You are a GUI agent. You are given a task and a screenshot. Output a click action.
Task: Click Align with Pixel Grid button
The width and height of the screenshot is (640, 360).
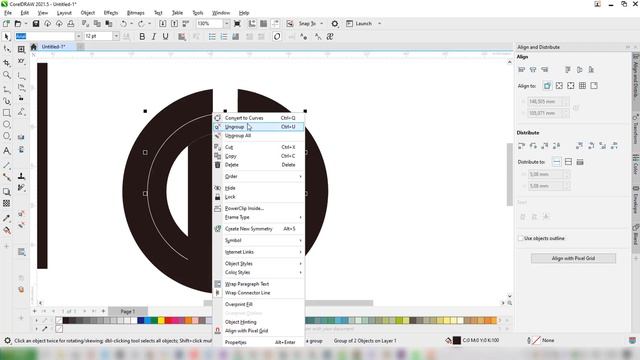tap(573, 258)
